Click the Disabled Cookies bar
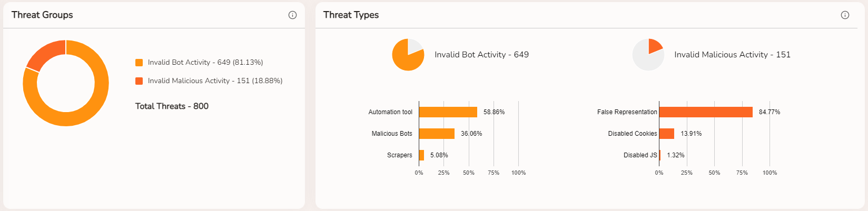 [x=667, y=134]
